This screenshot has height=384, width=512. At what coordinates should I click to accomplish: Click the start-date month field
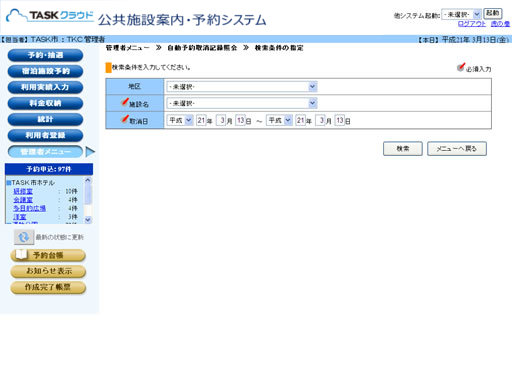tap(221, 120)
